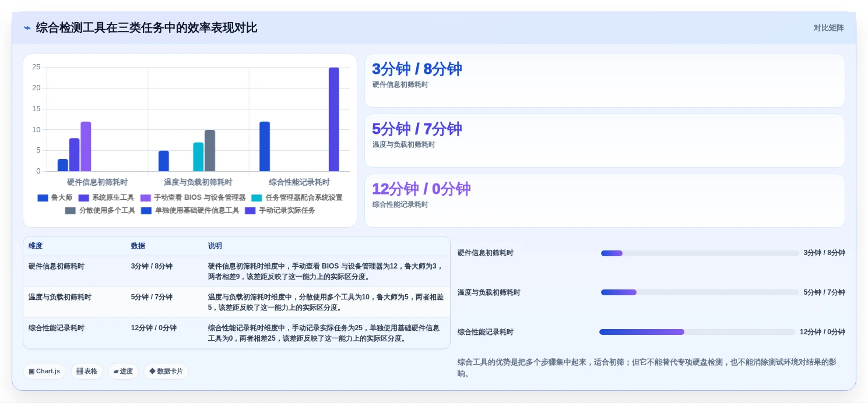This screenshot has width=868, height=403.
Task: Click the shortest blue bar valued 3
Action: (62, 165)
